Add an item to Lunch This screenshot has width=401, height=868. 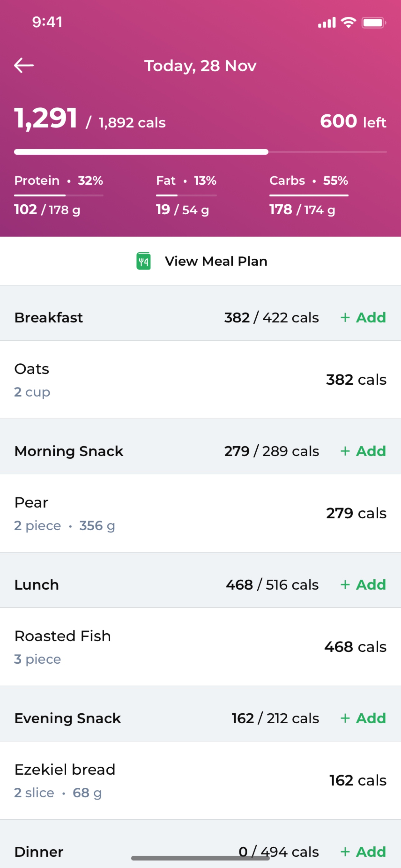click(363, 585)
